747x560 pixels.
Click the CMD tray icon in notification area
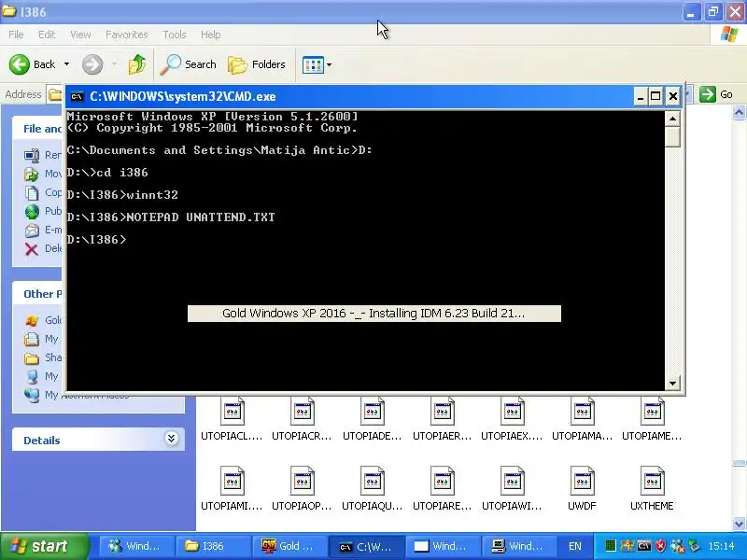644,546
